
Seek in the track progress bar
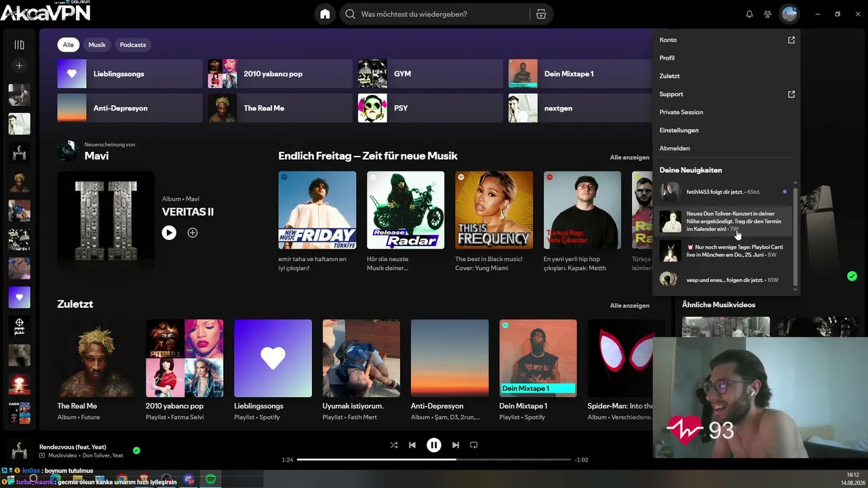435,460
